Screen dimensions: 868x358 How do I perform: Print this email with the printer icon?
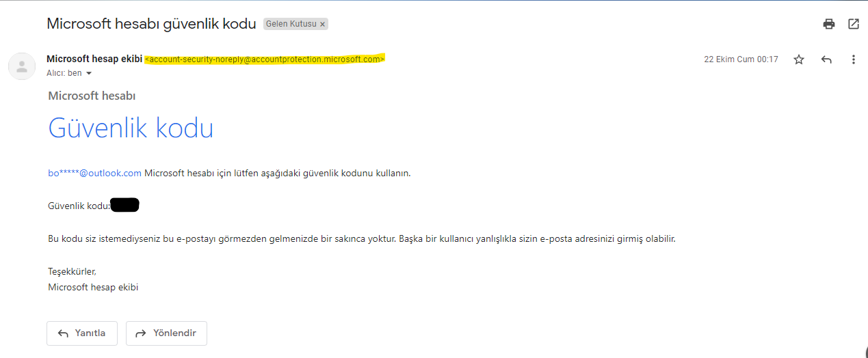829,24
